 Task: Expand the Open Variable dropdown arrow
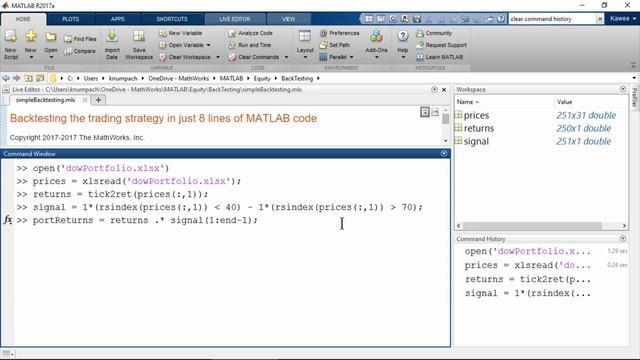(209, 45)
